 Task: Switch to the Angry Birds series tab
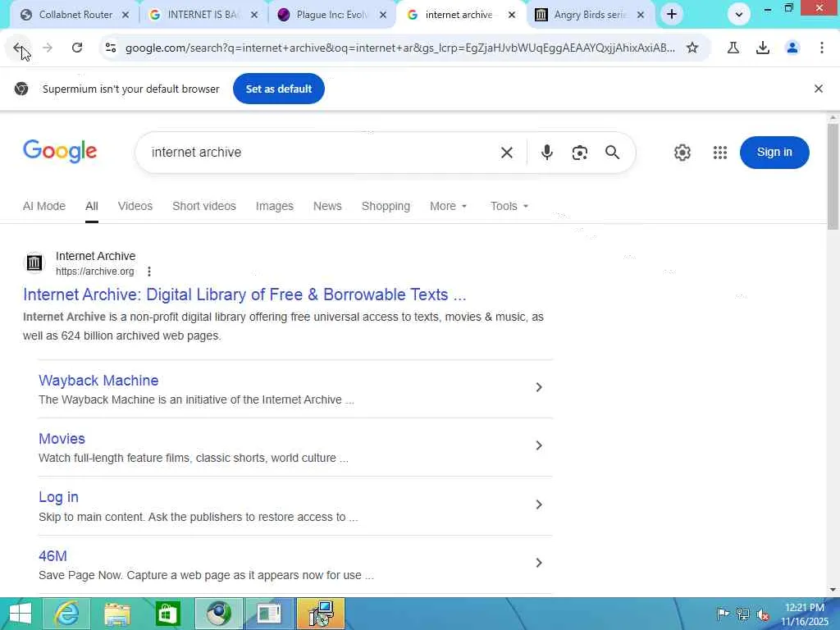[589, 15]
